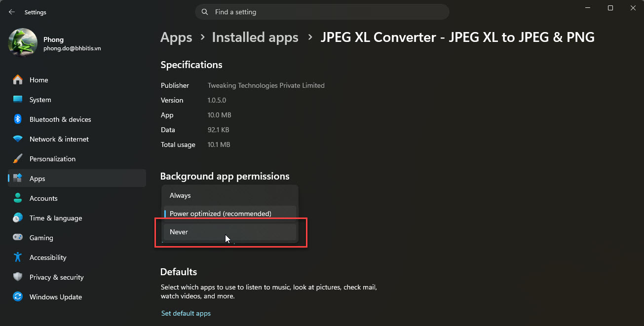Open Windows Update sync icon

click(18, 297)
